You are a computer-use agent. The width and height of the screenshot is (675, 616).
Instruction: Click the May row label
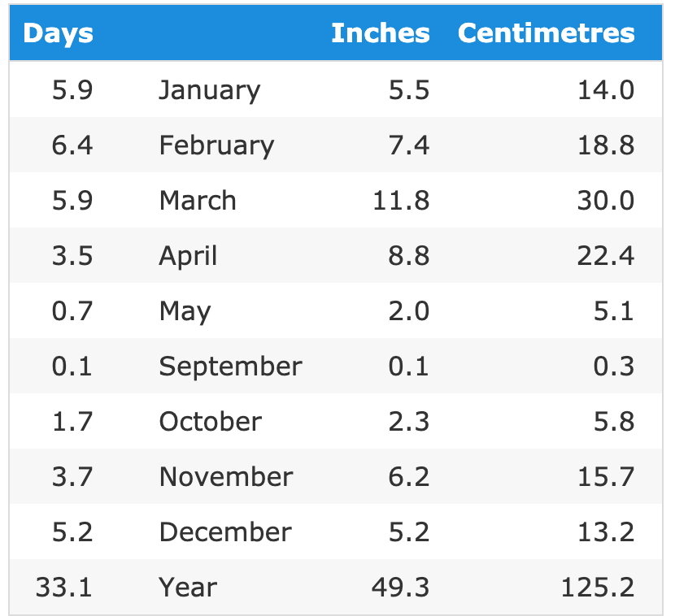[x=185, y=310]
